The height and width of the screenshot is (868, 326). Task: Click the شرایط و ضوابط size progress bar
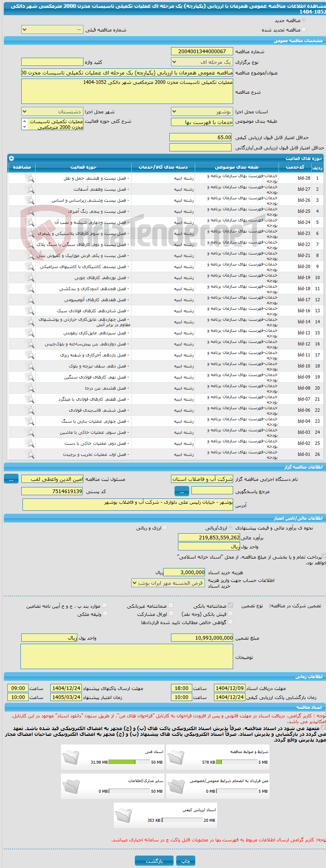[237, 762]
